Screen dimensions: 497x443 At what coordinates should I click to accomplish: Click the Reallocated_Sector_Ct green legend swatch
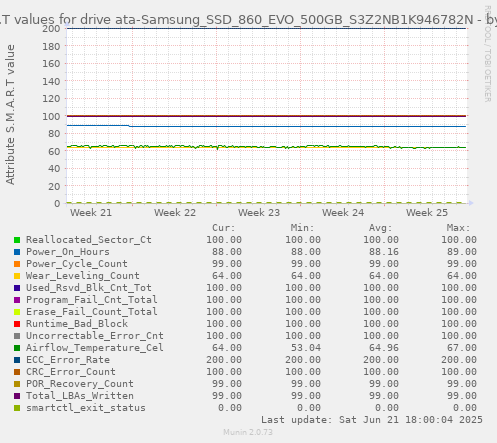tap(17, 240)
